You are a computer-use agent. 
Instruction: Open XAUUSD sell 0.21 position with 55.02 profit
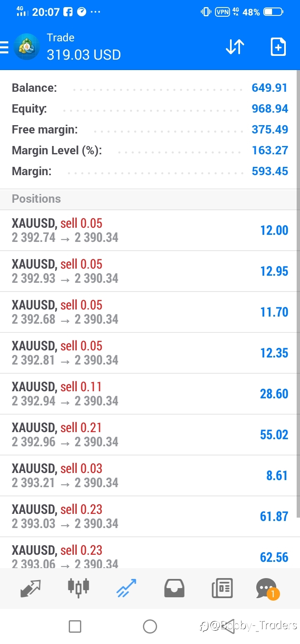pos(150,435)
